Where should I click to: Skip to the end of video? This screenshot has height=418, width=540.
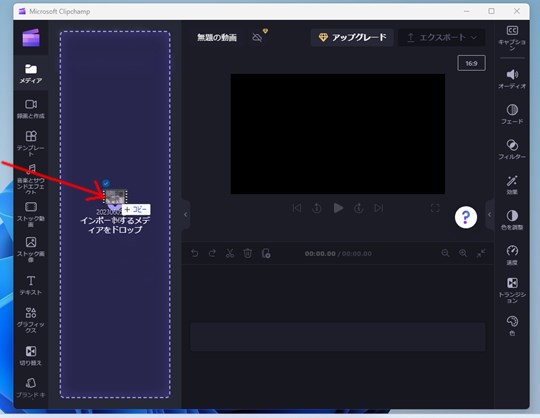[379, 208]
